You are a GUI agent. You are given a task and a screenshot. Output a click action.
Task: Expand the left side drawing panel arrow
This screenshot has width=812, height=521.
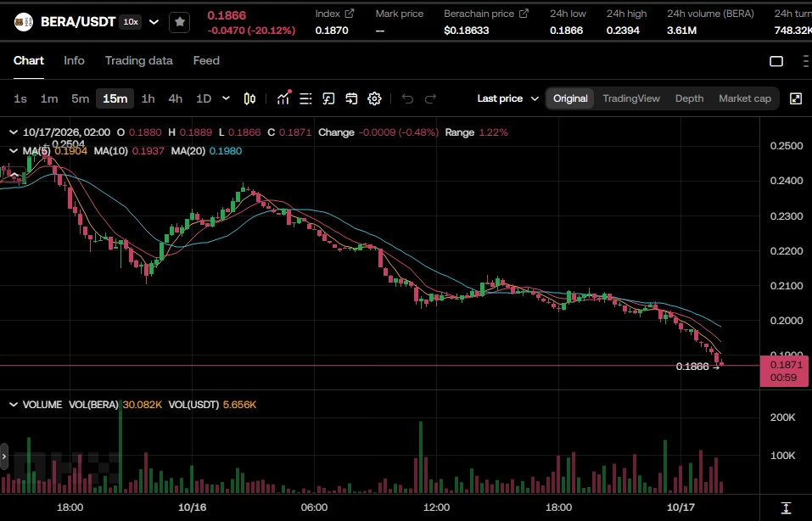[x=4, y=457]
